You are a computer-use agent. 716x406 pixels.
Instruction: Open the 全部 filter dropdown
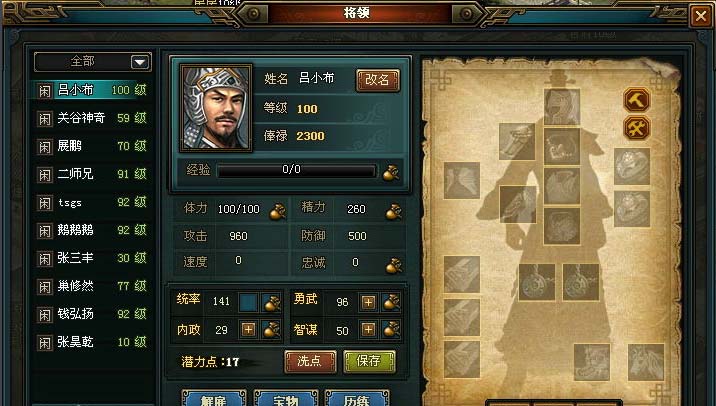(140, 62)
